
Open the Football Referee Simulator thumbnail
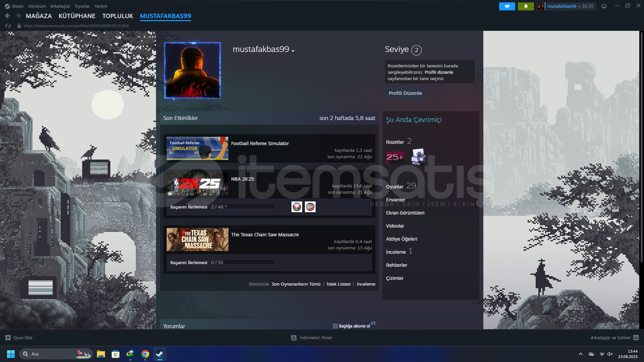pos(198,148)
